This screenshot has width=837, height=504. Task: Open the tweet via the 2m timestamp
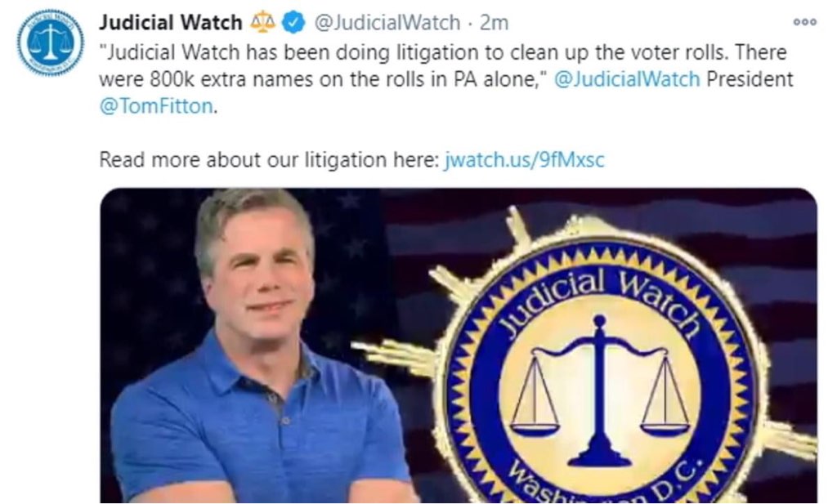pyautogui.click(x=494, y=22)
